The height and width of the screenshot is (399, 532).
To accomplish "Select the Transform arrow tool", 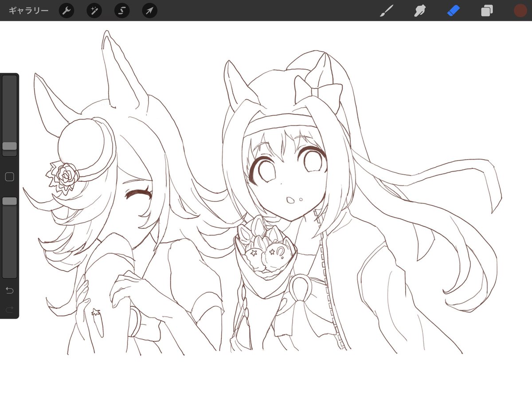I will [x=150, y=11].
